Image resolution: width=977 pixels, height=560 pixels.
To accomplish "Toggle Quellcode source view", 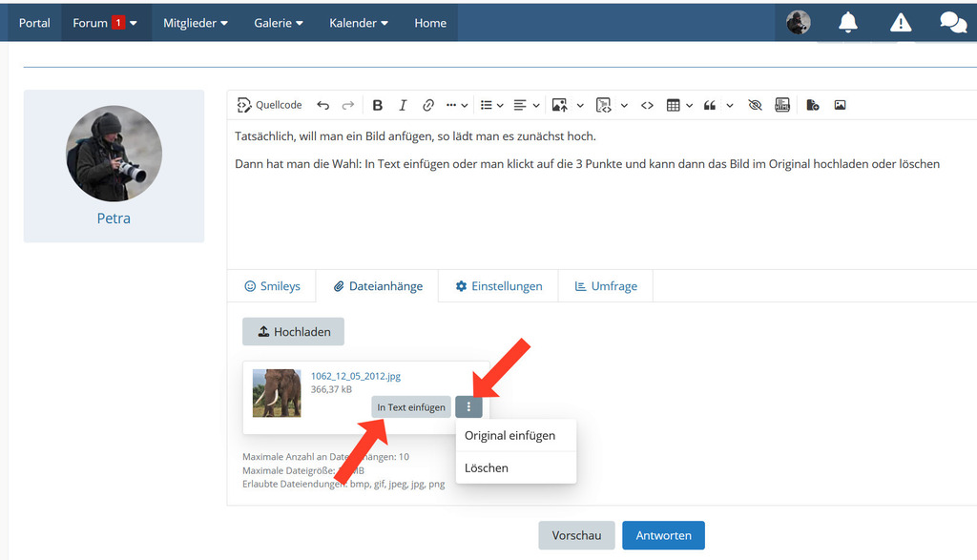I will pyautogui.click(x=269, y=105).
